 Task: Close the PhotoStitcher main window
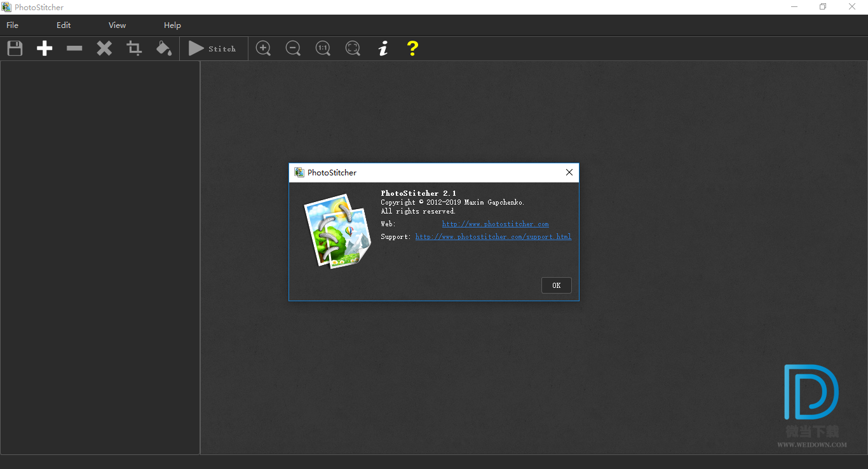tap(853, 7)
